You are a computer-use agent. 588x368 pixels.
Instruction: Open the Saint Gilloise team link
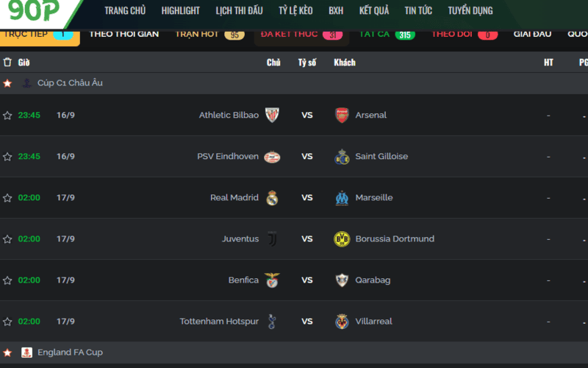click(x=381, y=156)
